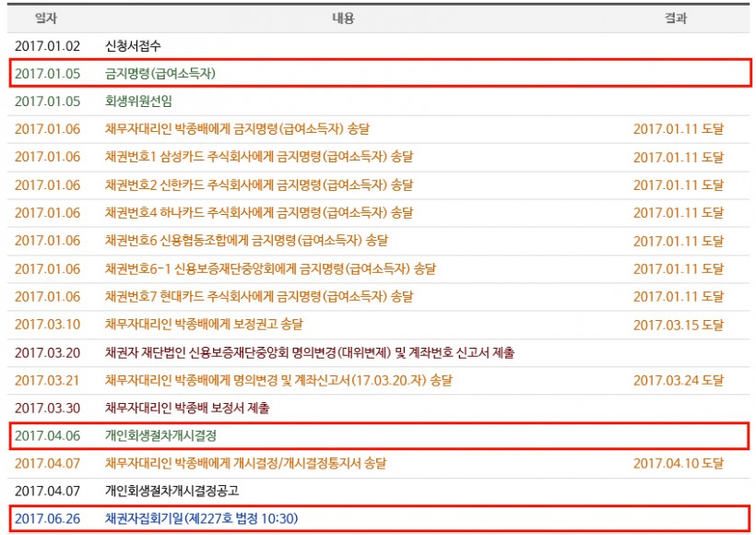This screenshot has height=535, width=756.
Task: Select the 신청서접수 entry text
Action: tap(133, 46)
